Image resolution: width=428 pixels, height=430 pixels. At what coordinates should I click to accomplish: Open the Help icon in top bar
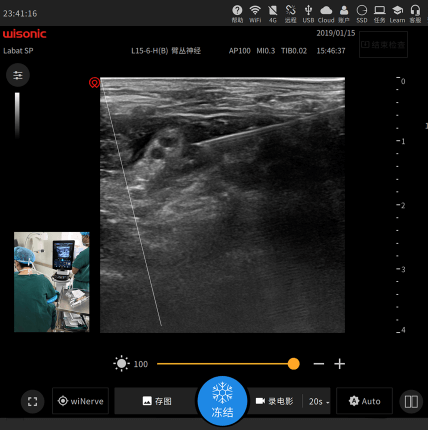click(x=237, y=14)
